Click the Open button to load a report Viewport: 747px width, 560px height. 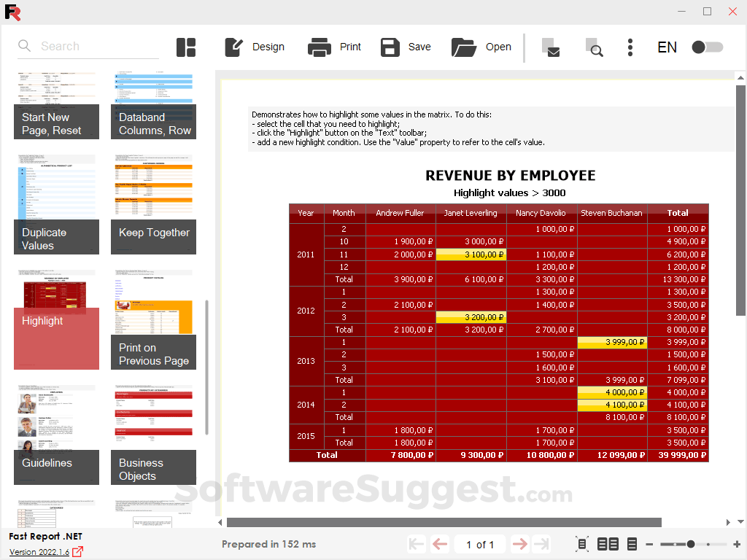click(481, 47)
